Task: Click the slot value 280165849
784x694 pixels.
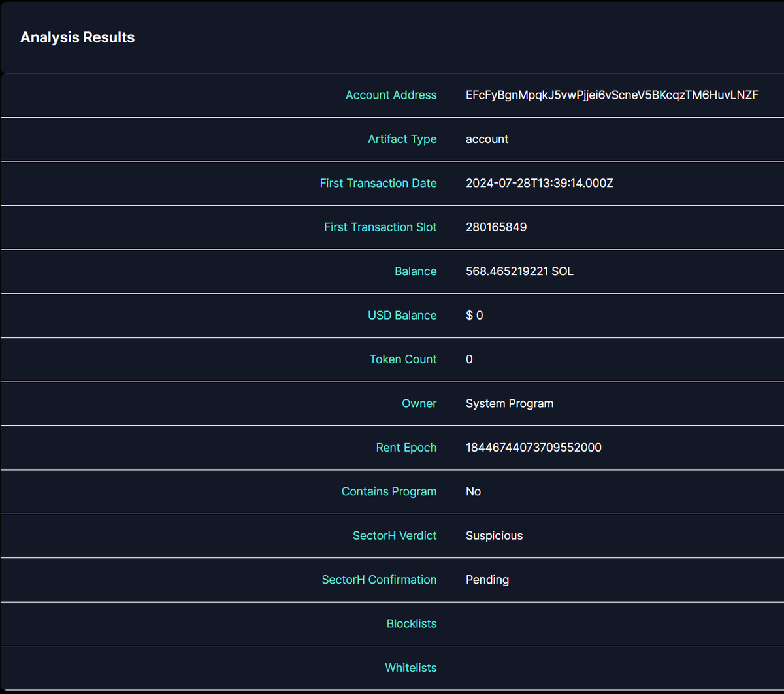Action: point(496,227)
